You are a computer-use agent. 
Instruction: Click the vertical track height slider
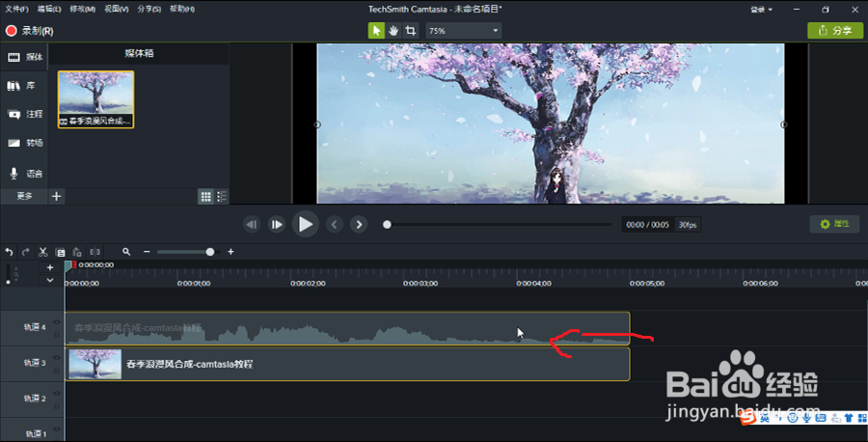8,274
